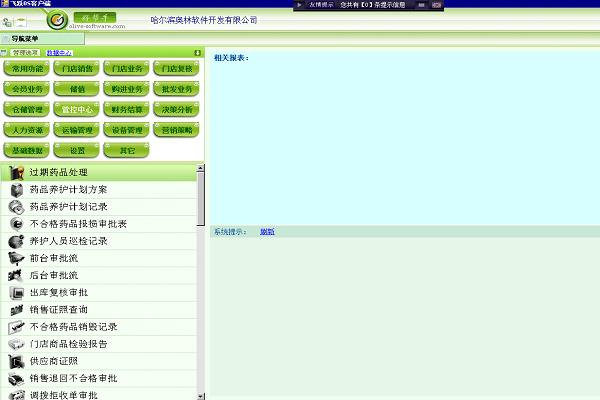Click the 财务结算 module button

point(127,109)
